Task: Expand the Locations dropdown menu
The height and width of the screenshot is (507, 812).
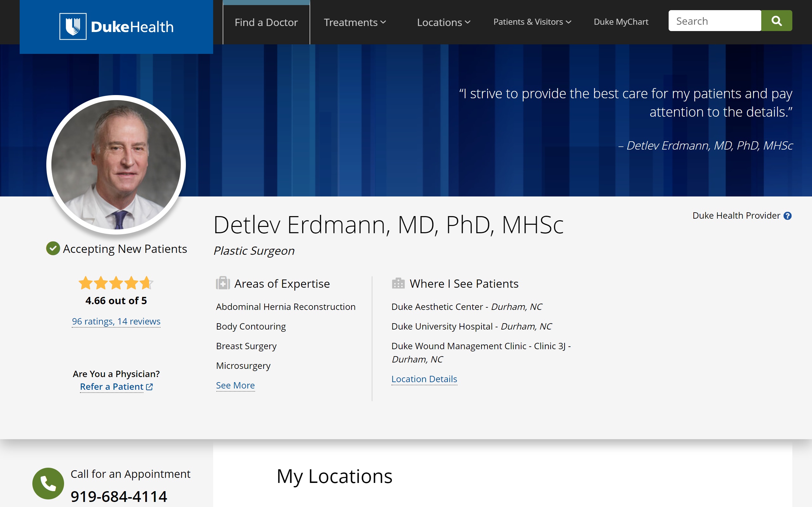Action: pyautogui.click(x=443, y=22)
